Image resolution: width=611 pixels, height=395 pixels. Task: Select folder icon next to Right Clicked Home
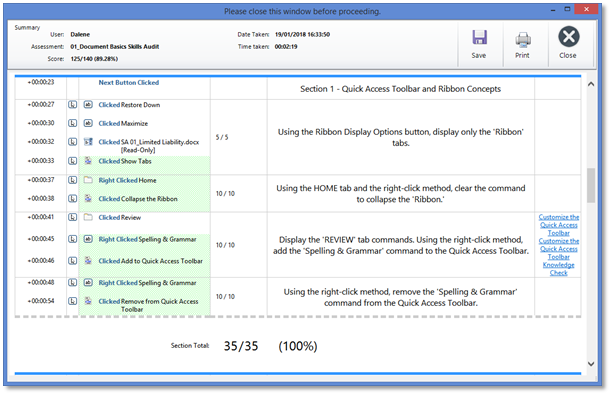coord(88,180)
